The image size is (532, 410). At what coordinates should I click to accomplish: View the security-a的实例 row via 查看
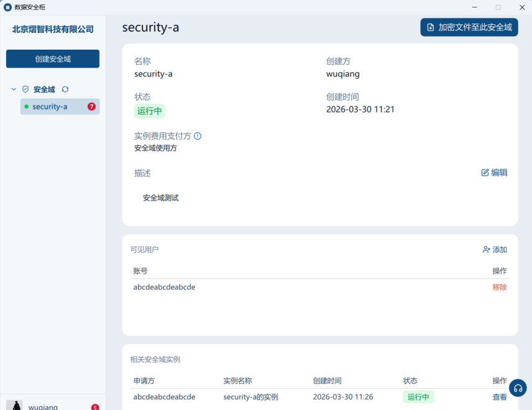[x=500, y=397]
